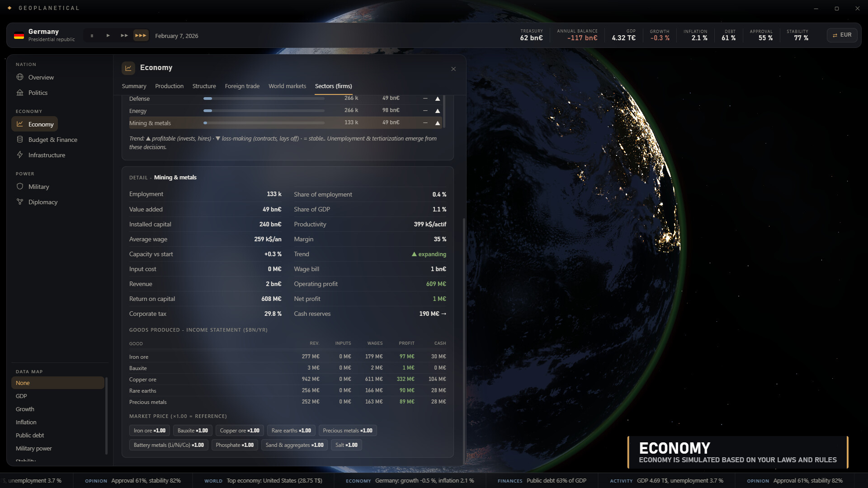Select Military power data map option
Screen dimensions: 868x488
[58, 448]
